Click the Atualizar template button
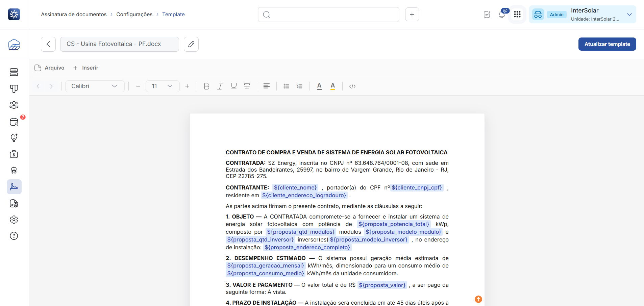The image size is (644, 306). (x=607, y=44)
